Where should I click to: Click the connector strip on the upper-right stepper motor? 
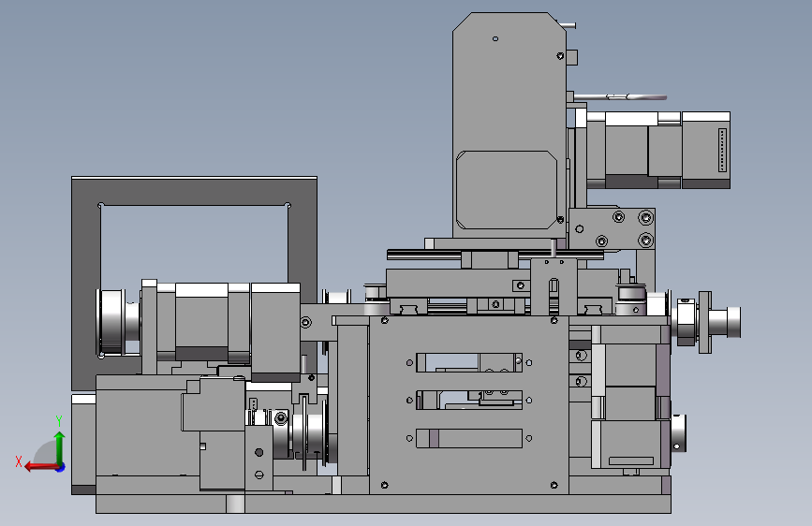coord(722,150)
